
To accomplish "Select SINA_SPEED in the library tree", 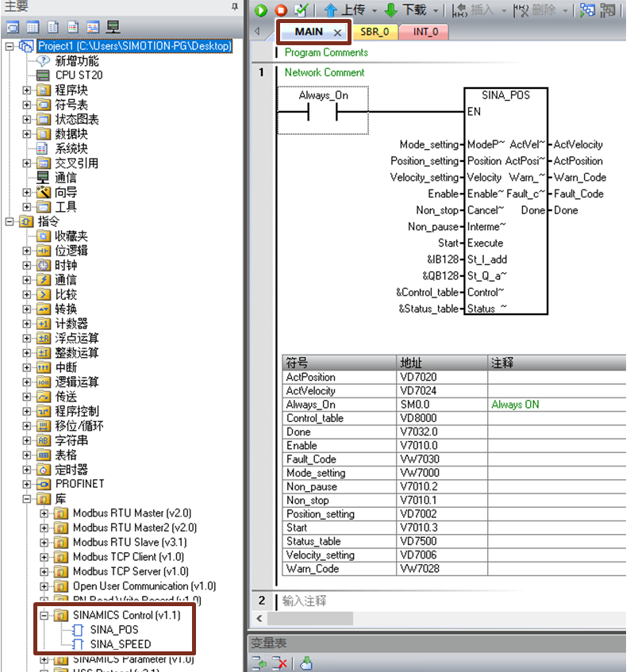I will pos(120,644).
